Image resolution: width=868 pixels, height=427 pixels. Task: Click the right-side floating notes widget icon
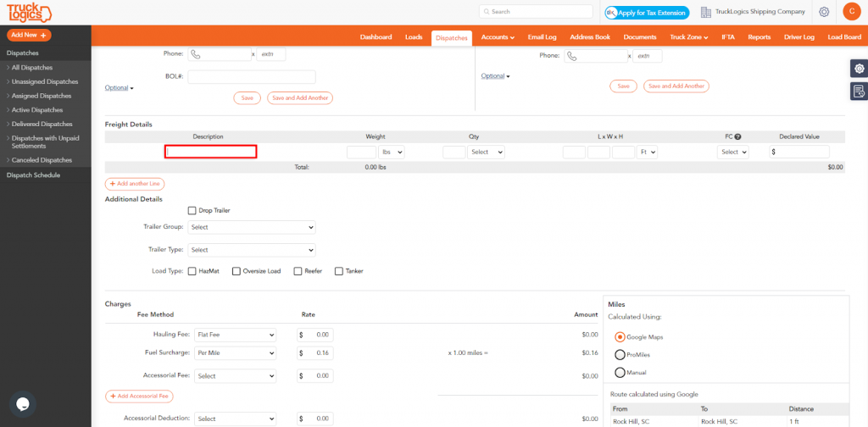pos(860,91)
